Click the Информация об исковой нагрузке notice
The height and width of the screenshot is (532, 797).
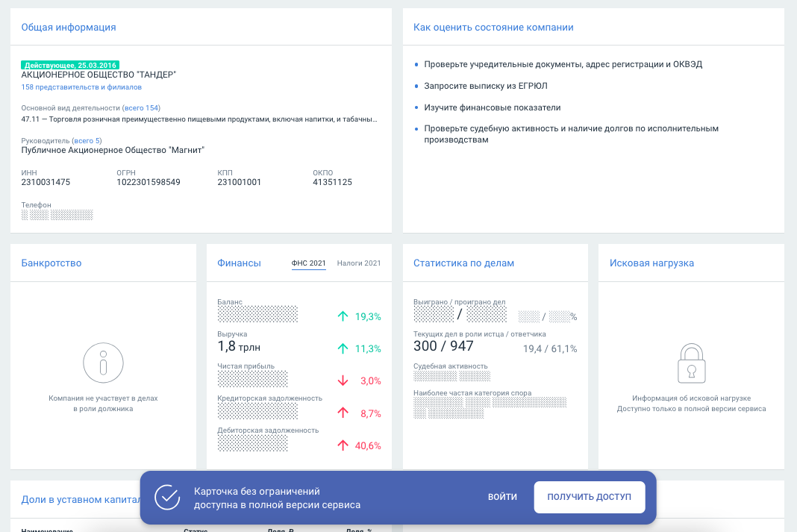tap(691, 404)
